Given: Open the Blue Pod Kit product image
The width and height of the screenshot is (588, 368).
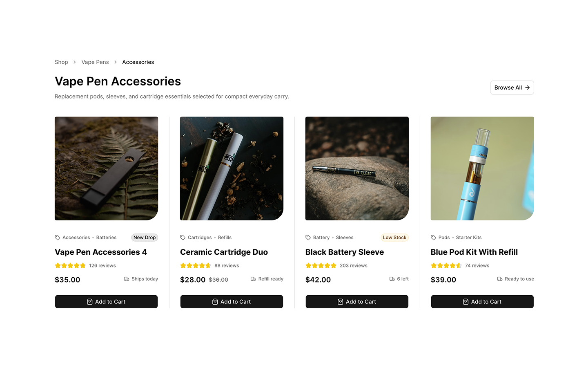Looking at the screenshot, I should coord(482,168).
